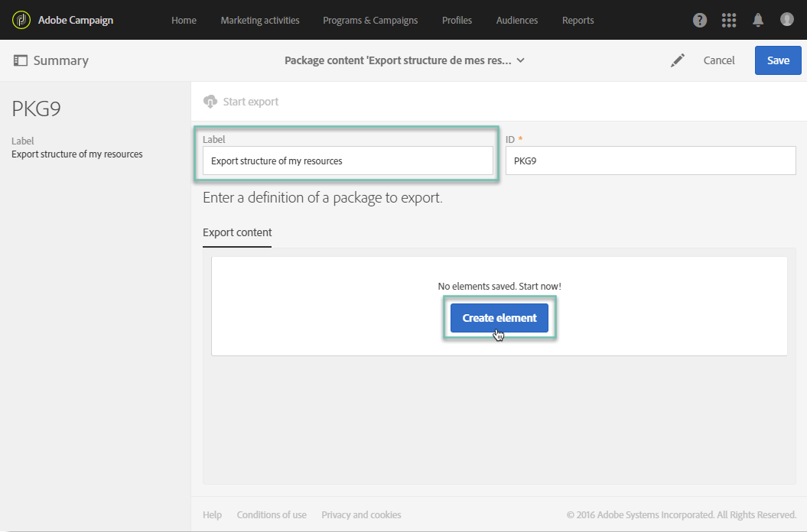This screenshot has width=807, height=532.
Task: Open the apps grid switcher icon
Action: click(x=729, y=20)
